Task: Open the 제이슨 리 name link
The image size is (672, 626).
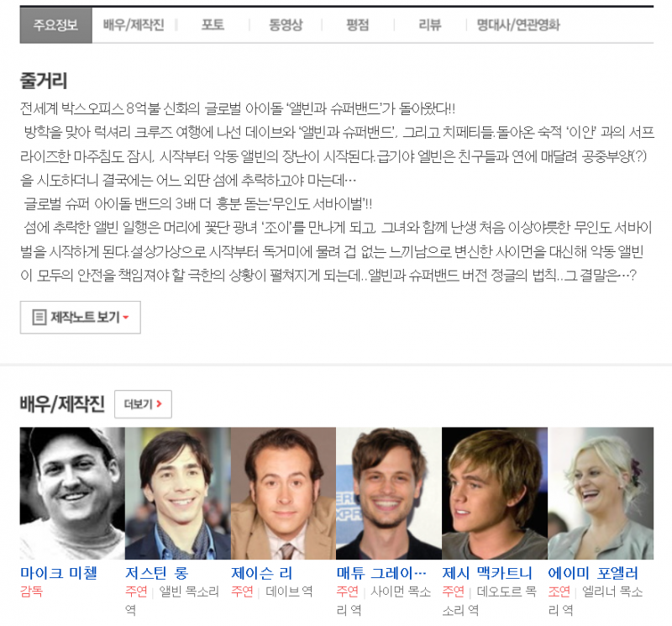Action: pos(261,573)
